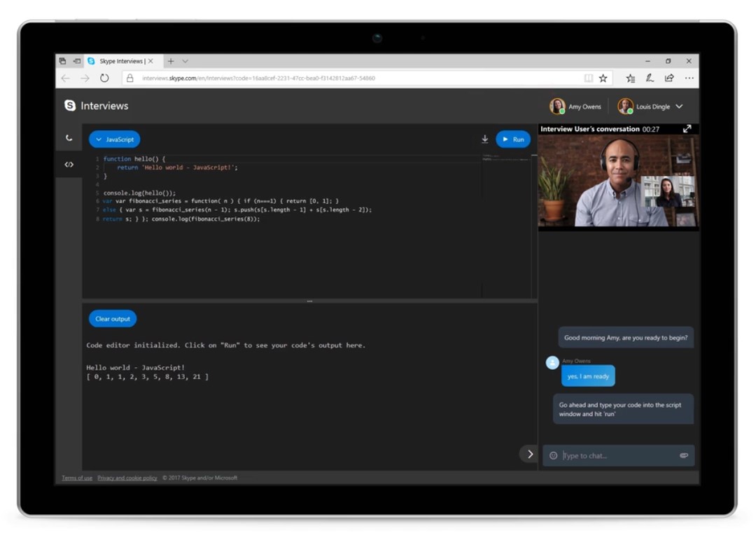Screen dimensions: 756x538
Task: Collapse the chat panel with the arrow
Action: pyautogui.click(x=530, y=454)
